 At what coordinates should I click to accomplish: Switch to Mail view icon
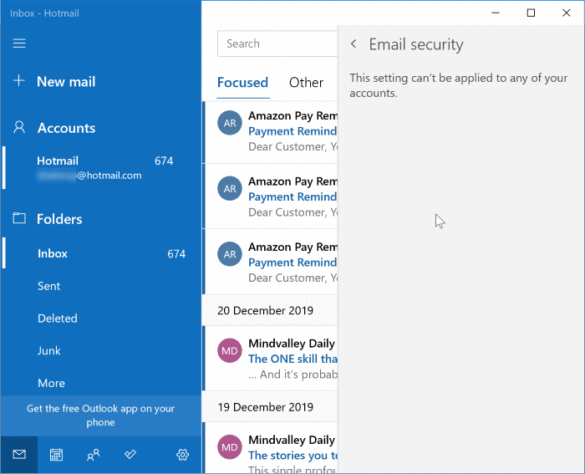tap(19, 454)
